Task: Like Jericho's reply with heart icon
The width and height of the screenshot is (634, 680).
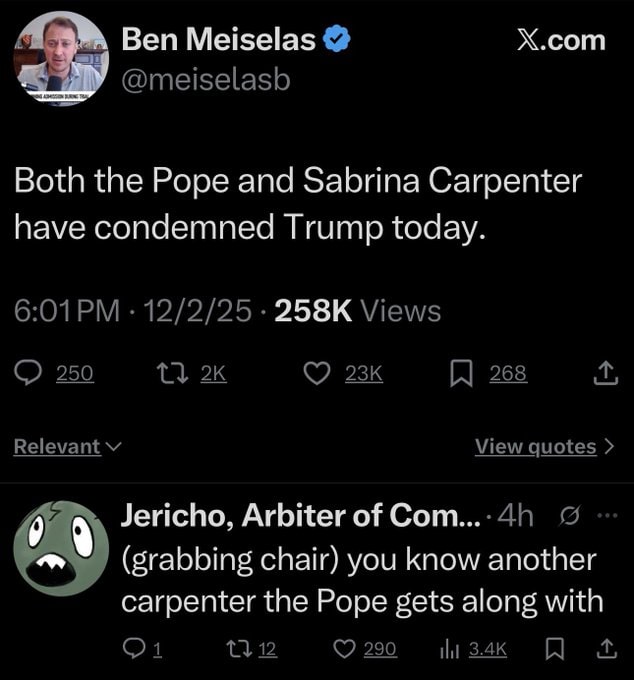Action: pyautogui.click(x=345, y=650)
